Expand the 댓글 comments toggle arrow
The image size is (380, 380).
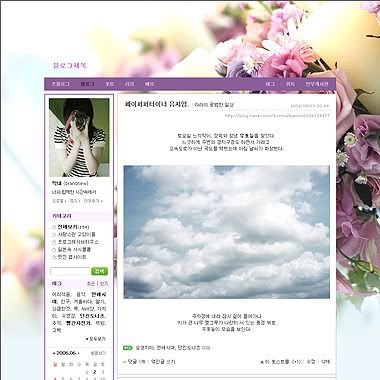[125, 362]
